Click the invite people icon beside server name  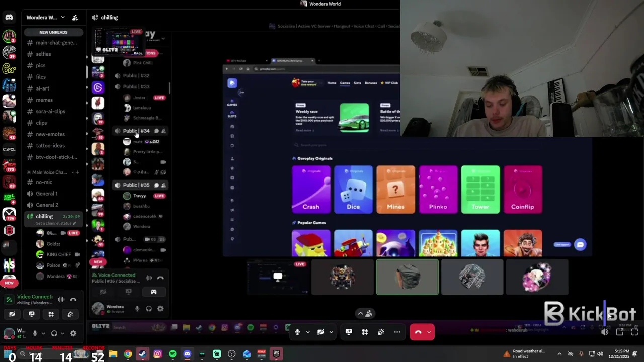coord(75,18)
